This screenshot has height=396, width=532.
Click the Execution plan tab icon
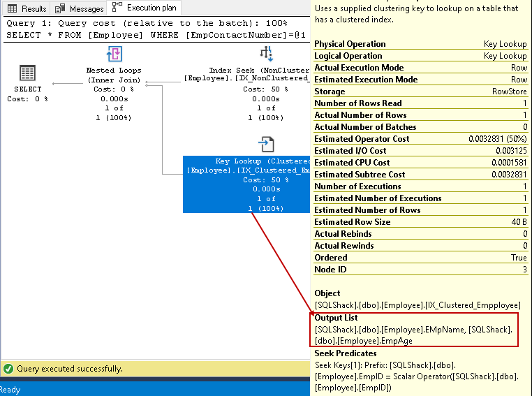(x=117, y=7)
